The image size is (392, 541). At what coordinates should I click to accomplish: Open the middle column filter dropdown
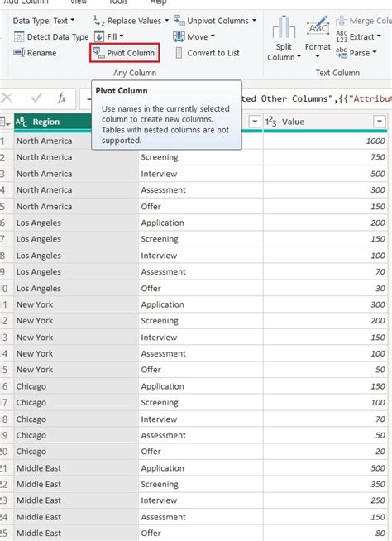click(255, 122)
